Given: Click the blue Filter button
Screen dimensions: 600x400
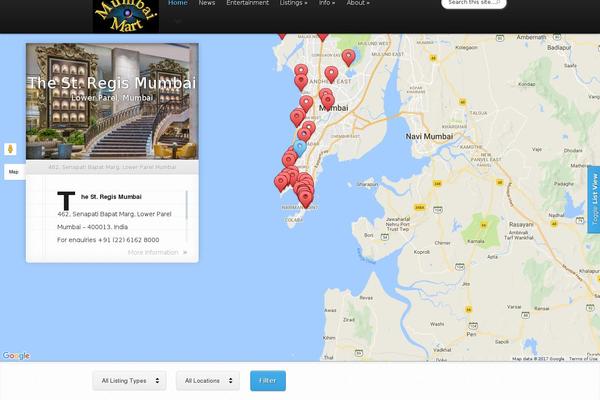Looking at the screenshot, I should pos(268,380).
